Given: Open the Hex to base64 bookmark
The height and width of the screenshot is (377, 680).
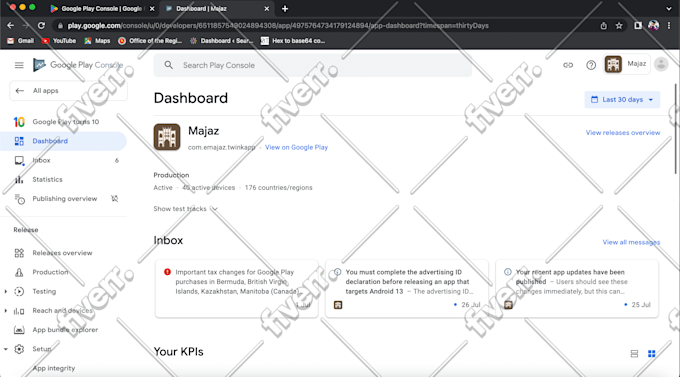Looking at the screenshot, I should pos(293,41).
